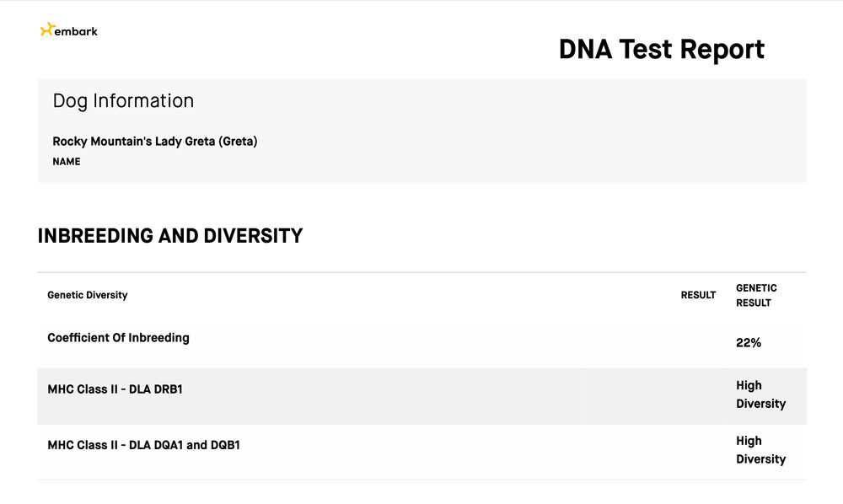Click the yellow embark logo icon

tap(46, 30)
